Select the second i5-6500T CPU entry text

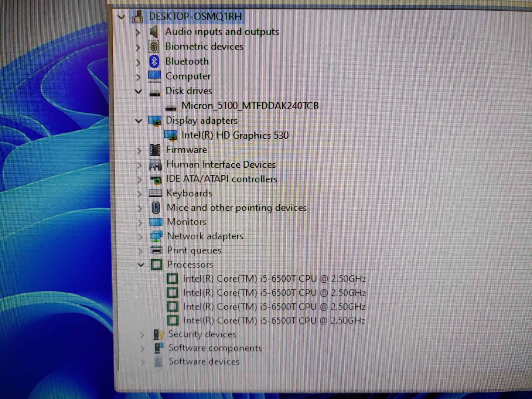coord(274,293)
